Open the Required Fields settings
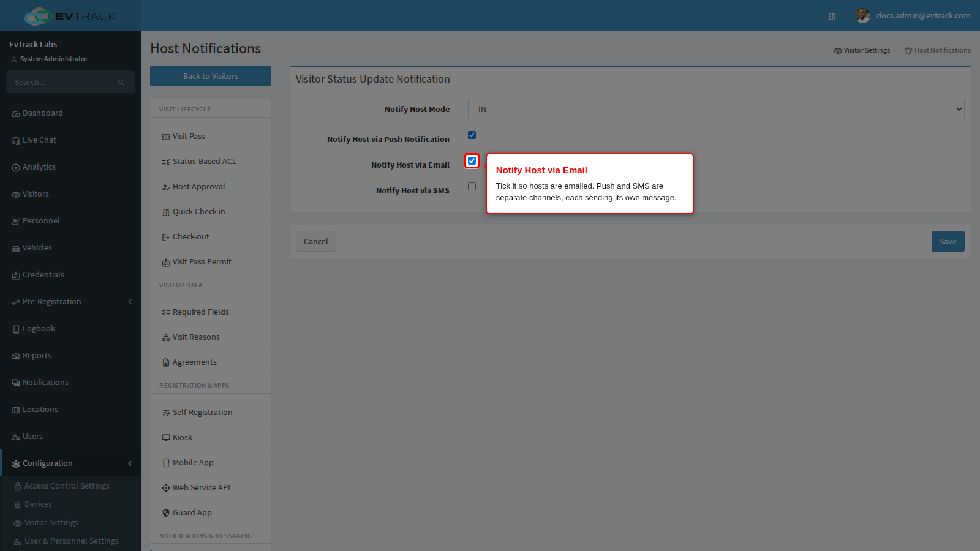980x551 pixels. (x=211, y=312)
